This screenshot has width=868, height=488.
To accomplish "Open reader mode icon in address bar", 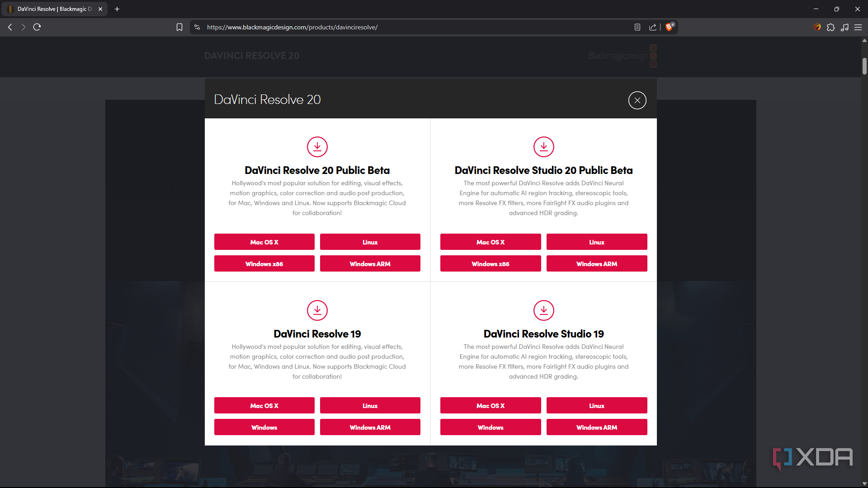I will pyautogui.click(x=637, y=27).
